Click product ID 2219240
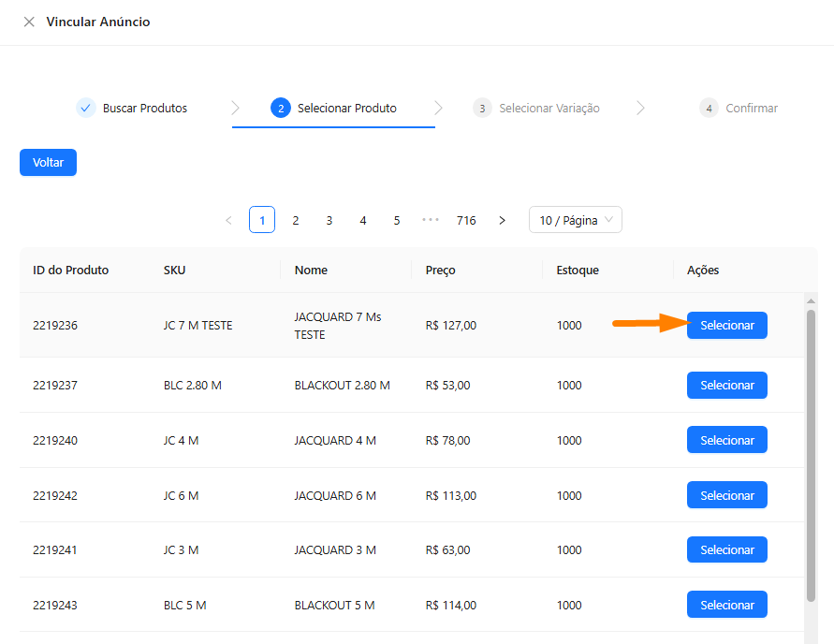This screenshot has width=834, height=644. [55, 440]
